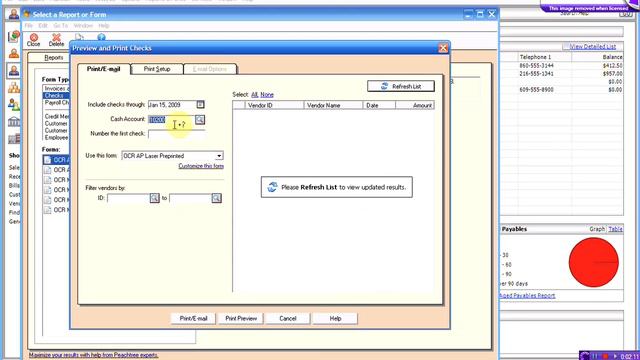This screenshot has width=640, height=360.
Task: Click the red Close icon in report toolbar
Action: click(x=33, y=38)
